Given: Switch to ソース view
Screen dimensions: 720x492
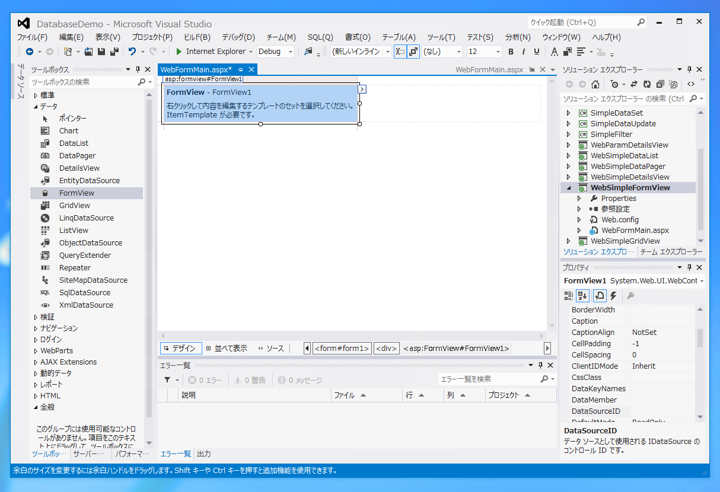Looking at the screenshot, I should (x=271, y=348).
